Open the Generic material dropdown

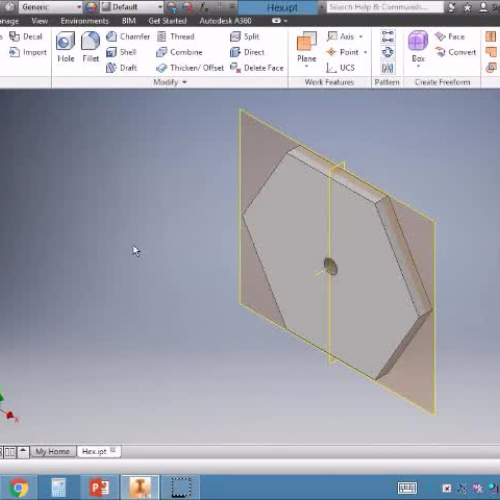(x=50, y=7)
